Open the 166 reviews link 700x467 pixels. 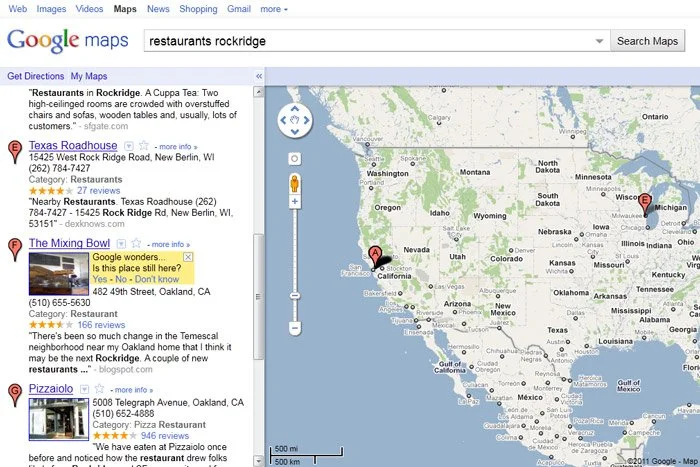pos(101,325)
